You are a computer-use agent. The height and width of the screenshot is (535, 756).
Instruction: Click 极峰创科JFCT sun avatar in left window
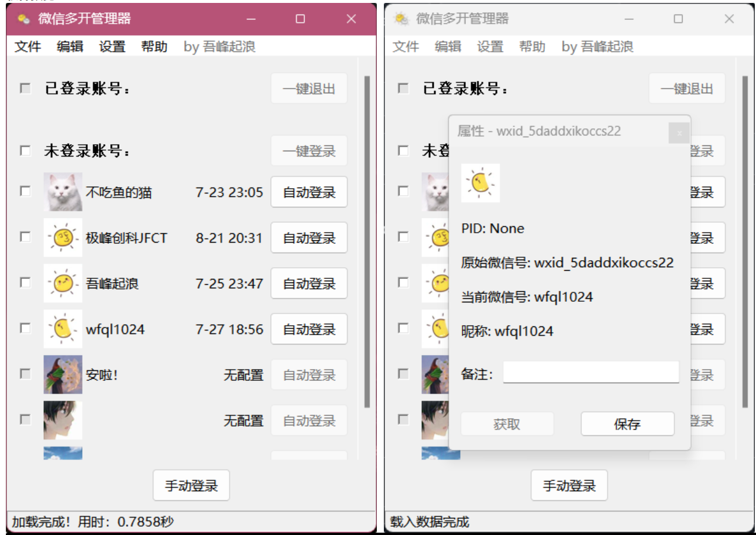tap(63, 238)
